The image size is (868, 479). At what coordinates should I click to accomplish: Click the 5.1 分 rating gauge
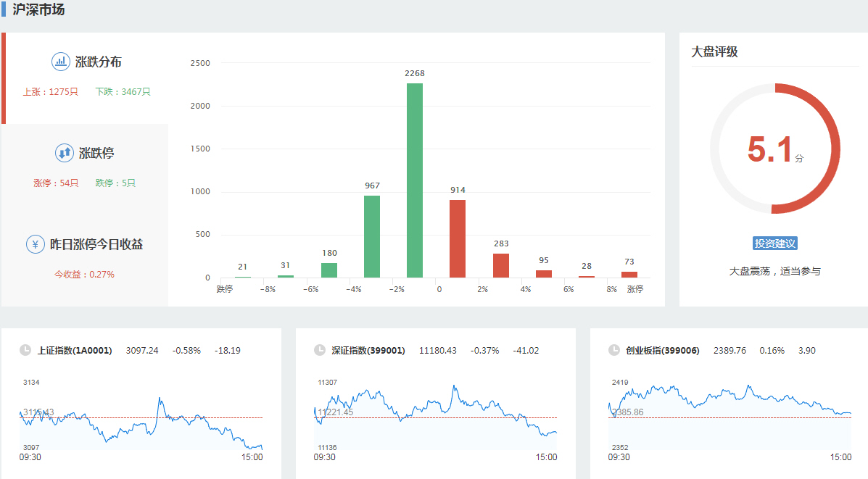click(774, 149)
